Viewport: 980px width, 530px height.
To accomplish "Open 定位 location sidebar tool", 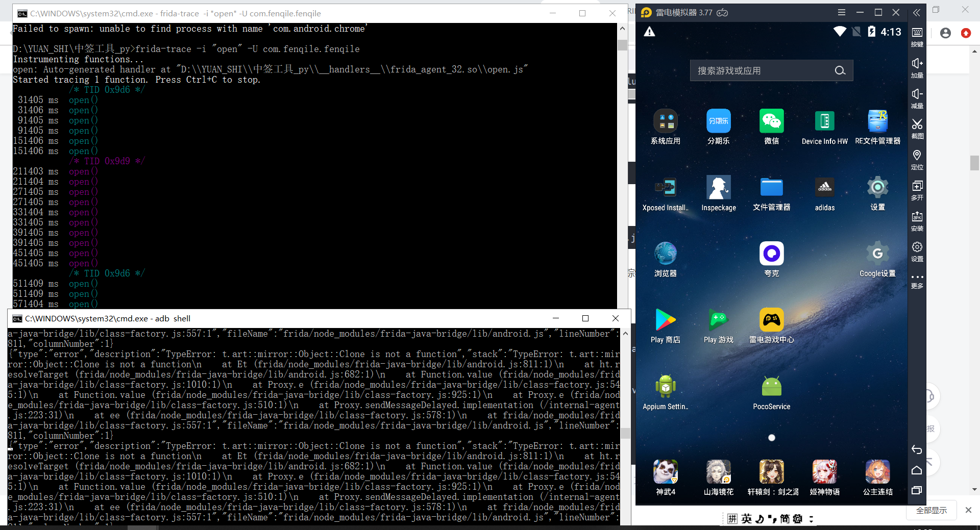I will 917,160.
